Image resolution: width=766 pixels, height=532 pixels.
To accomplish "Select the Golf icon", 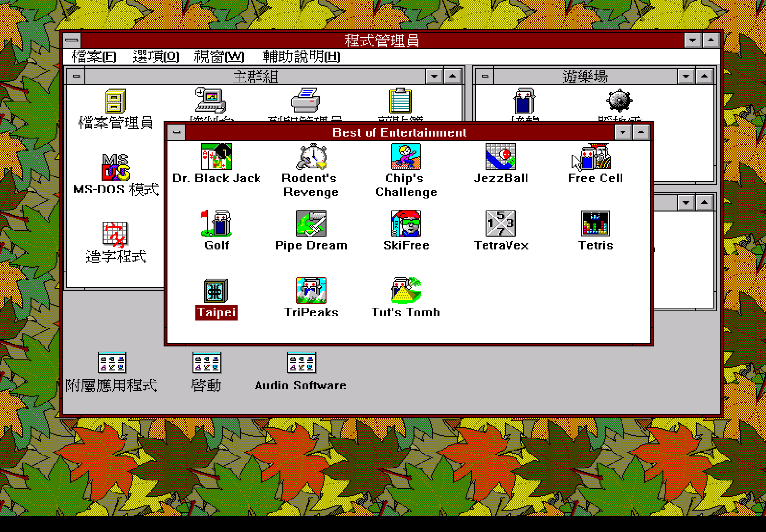I will pyautogui.click(x=216, y=223).
